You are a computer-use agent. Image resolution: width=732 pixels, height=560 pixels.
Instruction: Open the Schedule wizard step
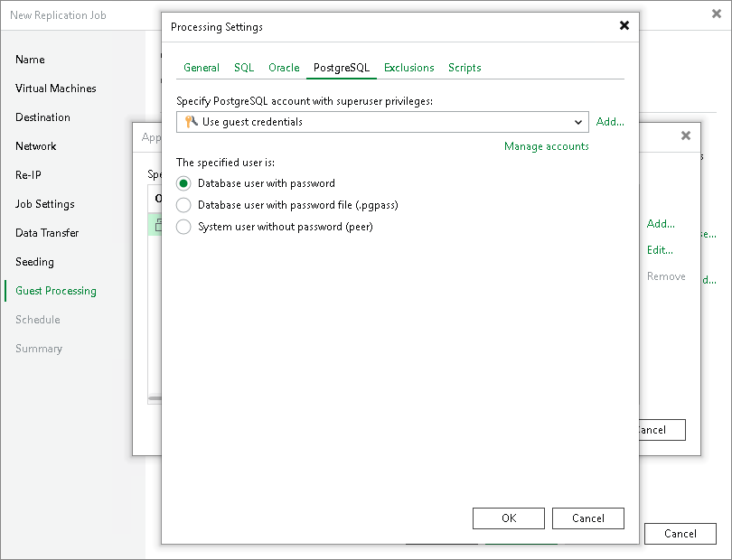tap(37, 320)
